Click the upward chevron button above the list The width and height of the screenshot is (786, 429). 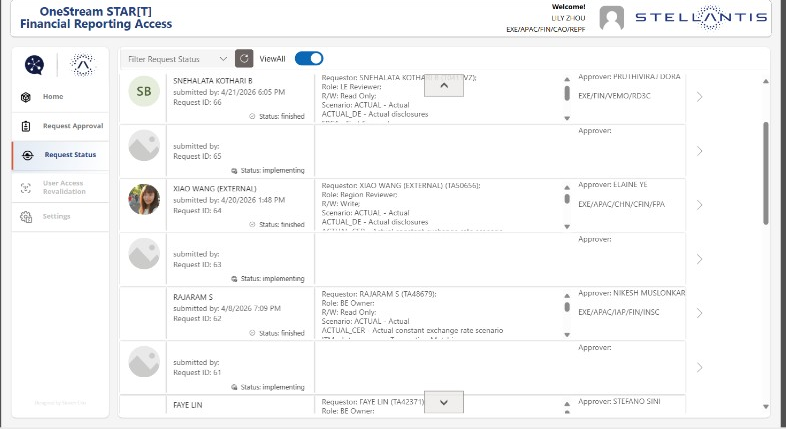[x=444, y=86]
